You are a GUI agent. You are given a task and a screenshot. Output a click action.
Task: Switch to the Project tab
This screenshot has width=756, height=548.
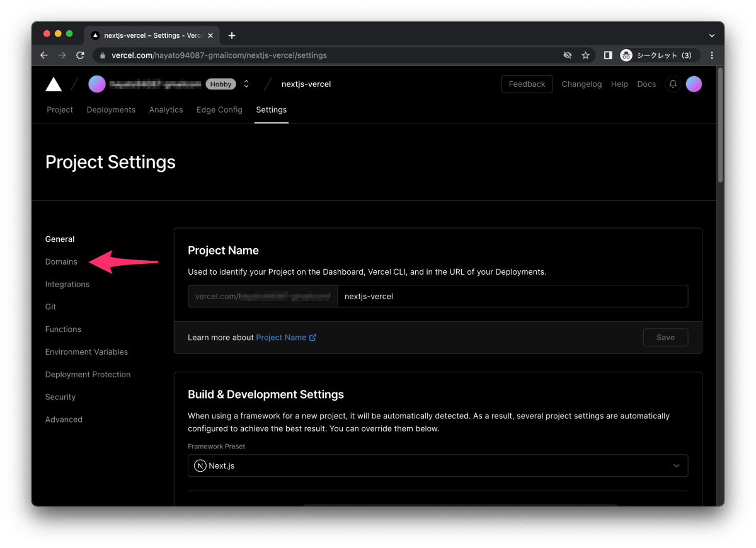click(x=60, y=110)
